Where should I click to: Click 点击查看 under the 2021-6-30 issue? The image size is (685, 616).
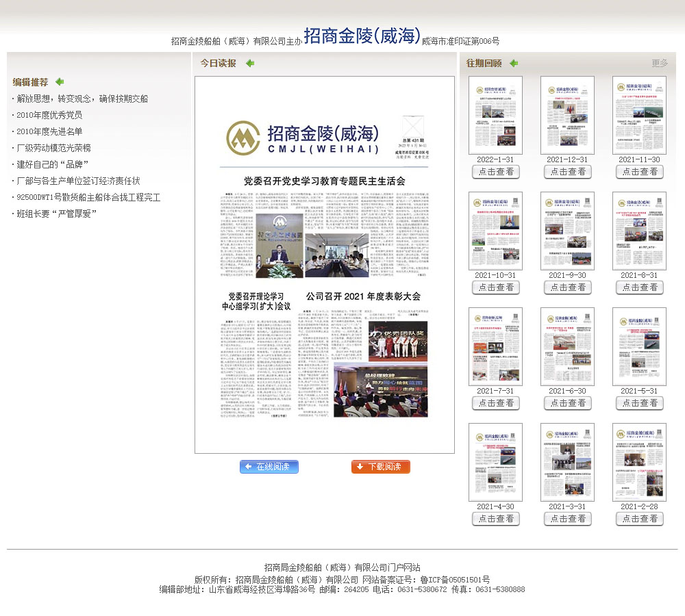coord(568,403)
